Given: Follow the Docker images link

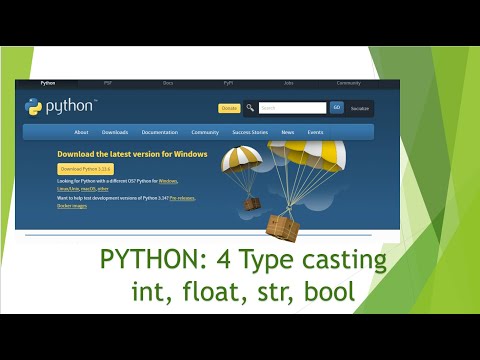Looking at the screenshot, I should 72,206.
